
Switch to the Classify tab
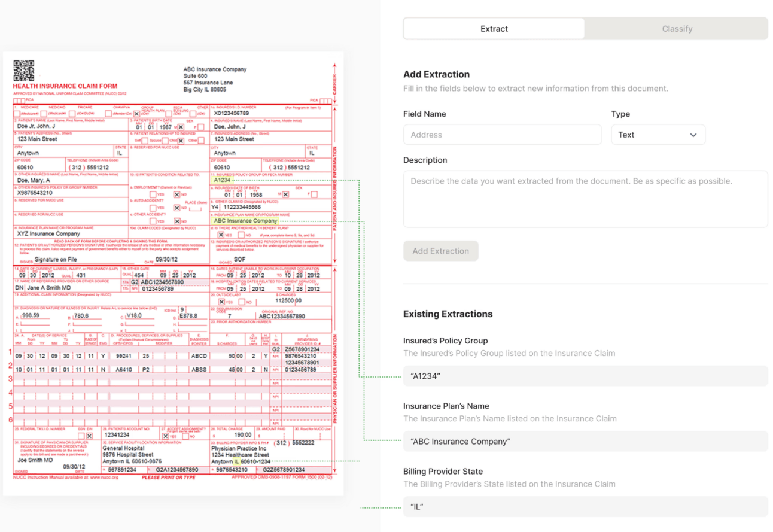point(677,29)
